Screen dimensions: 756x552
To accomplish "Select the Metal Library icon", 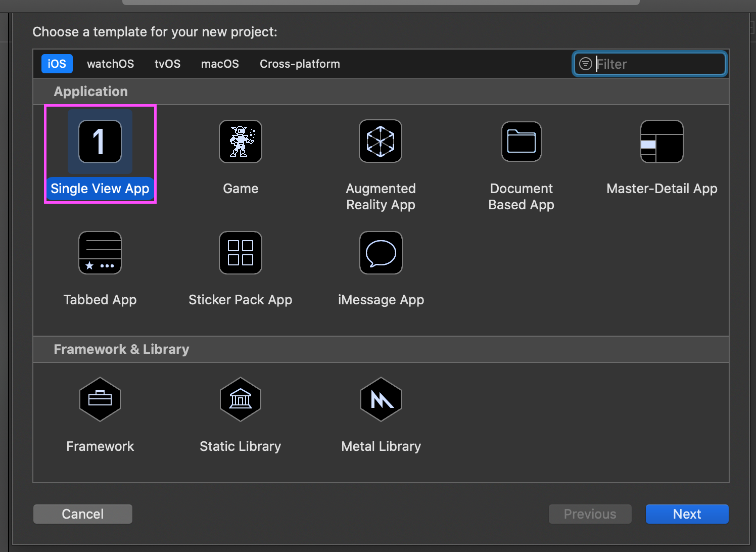I will [x=381, y=399].
